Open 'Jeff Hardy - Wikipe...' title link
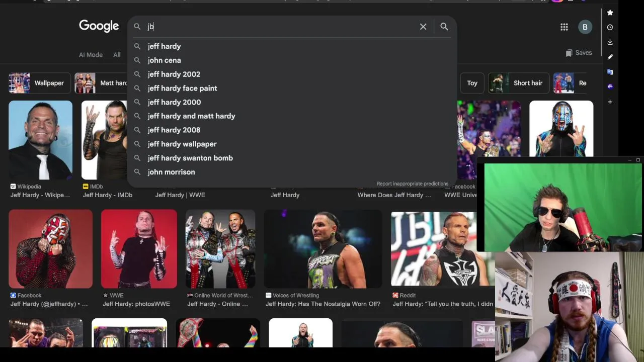644x362 pixels. pos(40,195)
